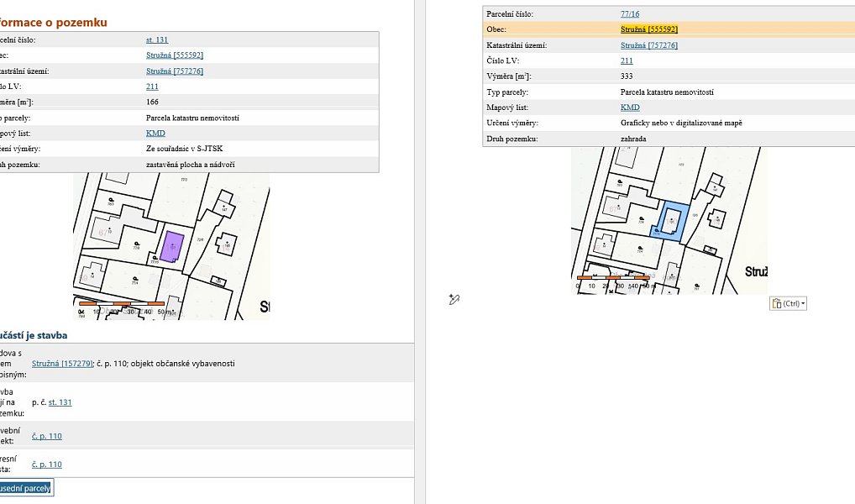The image size is (855, 504).
Task: Click the purple highlighted parcel on left map
Action: tap(172, 247)
